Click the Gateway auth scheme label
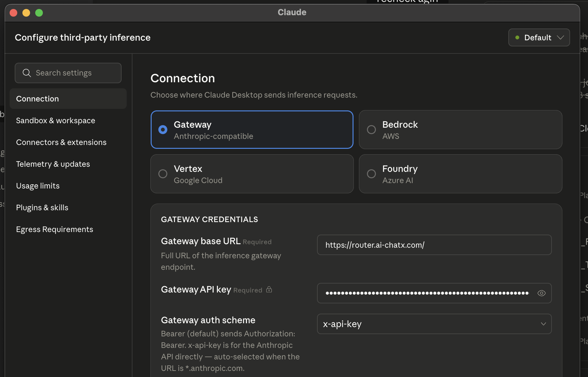This screenshot has height=377, width=588. (208, 320)
